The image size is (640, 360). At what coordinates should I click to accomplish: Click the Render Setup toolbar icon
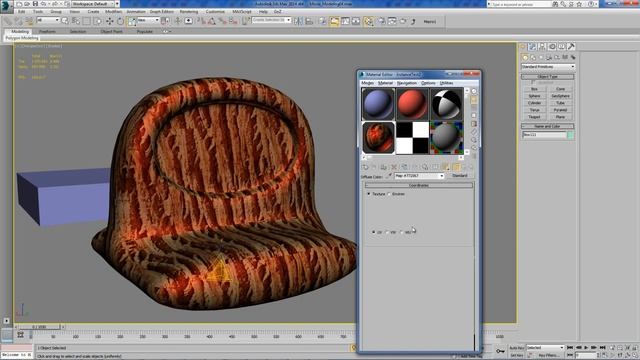click(x=381, y=21)
